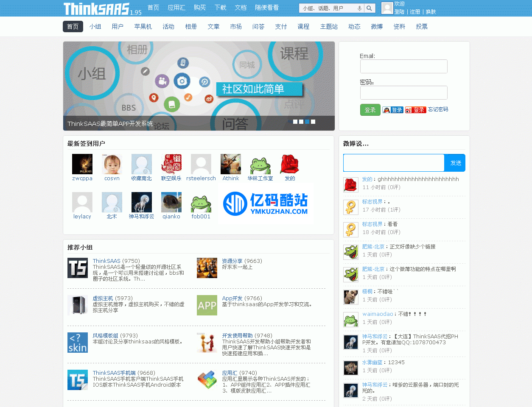Image resolution: width=532 pixels, height=407 pixels.
Task: Open 标志视界 avatar beside the 17 小时前 post
Action: pyautogui.click(x=351, y=207)
